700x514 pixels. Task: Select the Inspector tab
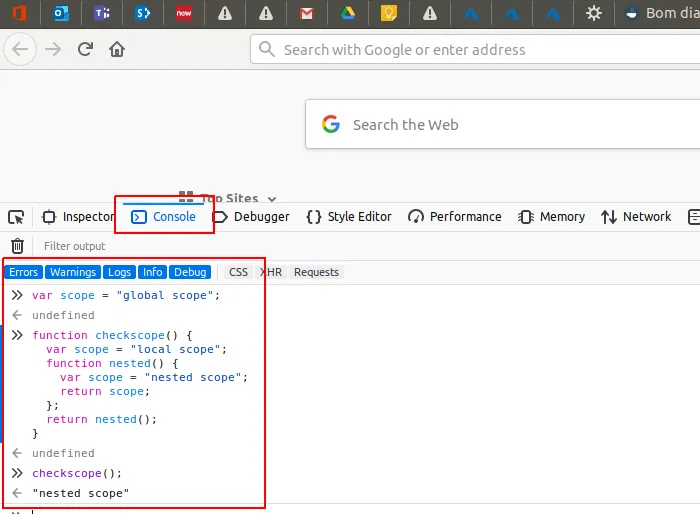pos(78,217)
